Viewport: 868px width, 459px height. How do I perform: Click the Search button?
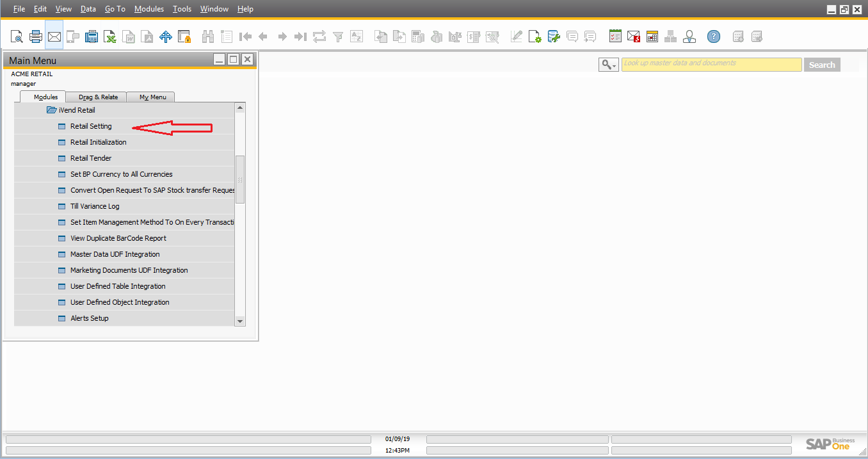(x=822, y=65)
